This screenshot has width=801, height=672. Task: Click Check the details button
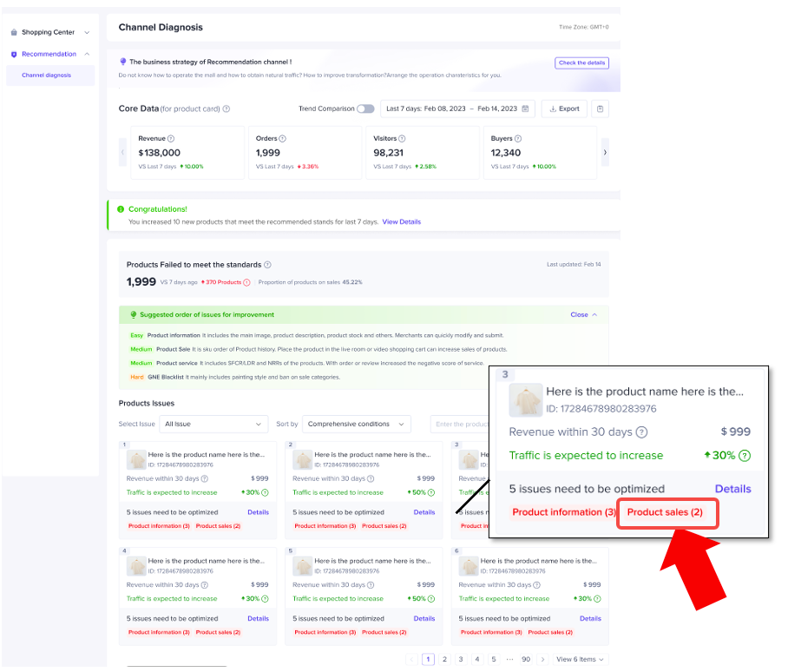coord(581,63)
